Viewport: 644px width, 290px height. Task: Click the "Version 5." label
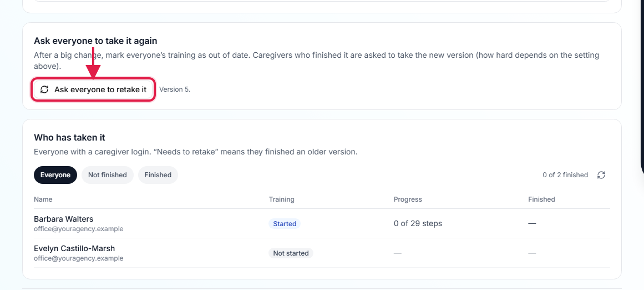point(175,89)
